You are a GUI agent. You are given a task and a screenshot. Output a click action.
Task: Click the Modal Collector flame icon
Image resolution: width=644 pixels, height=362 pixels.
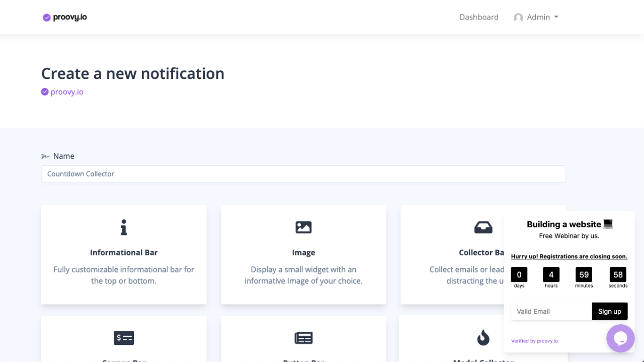point(483,338)
